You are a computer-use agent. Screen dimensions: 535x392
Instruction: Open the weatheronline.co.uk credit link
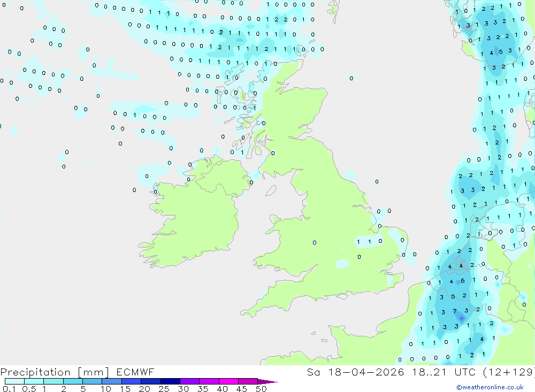point(490,387)
